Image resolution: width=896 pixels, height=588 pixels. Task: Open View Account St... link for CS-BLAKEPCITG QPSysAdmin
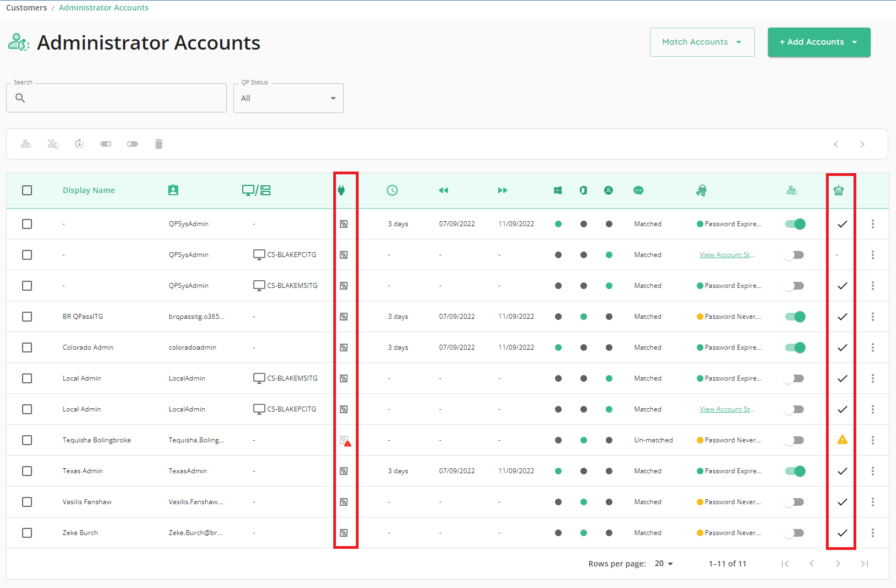[x=727, y=255]
